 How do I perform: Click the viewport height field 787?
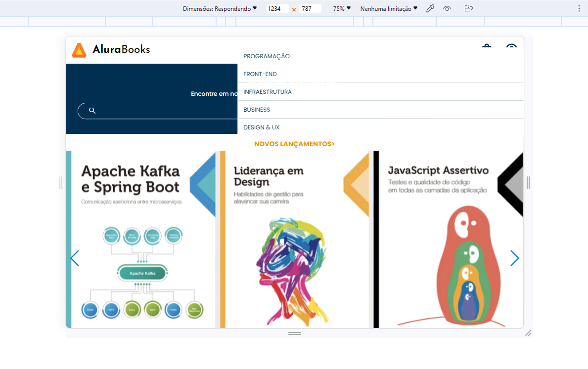click(x=310, y=8)
